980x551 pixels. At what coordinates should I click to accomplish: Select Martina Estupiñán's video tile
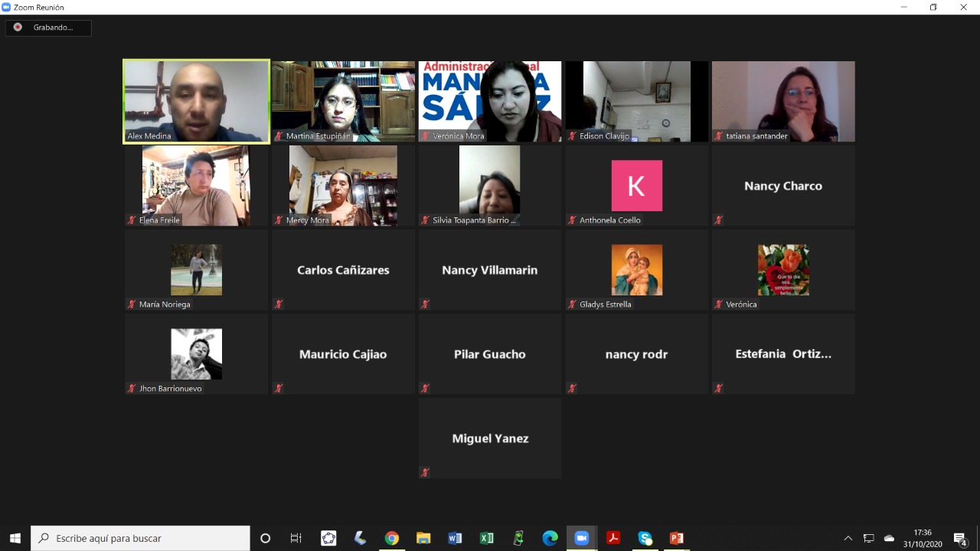(343, 101)
